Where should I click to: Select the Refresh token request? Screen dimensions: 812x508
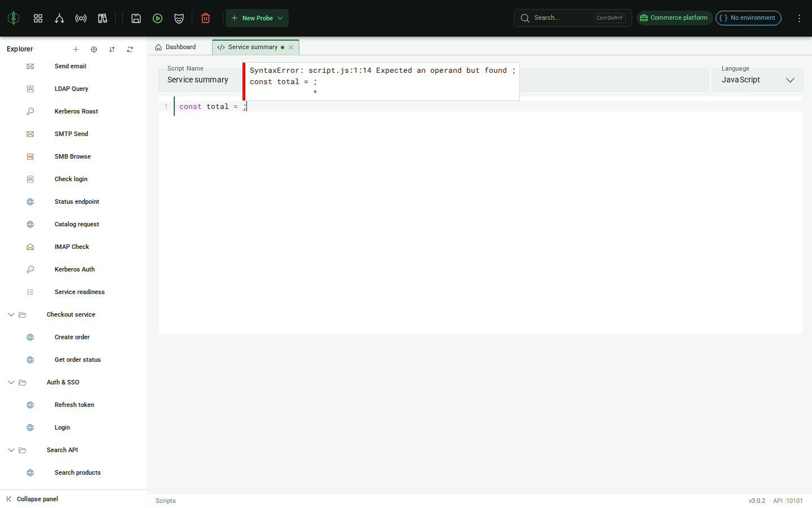pos(73,405)
